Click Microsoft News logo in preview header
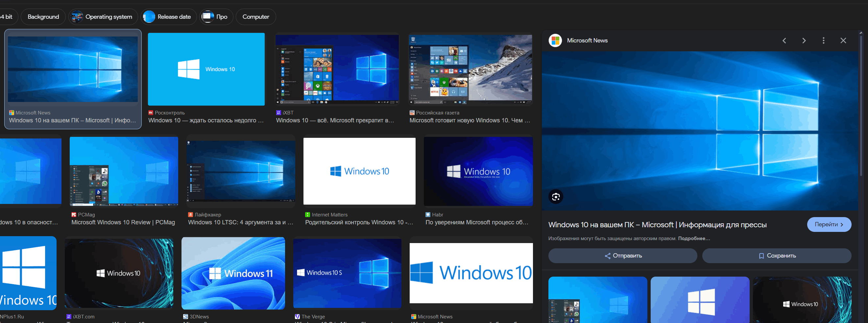 click(x=555, y=40)
